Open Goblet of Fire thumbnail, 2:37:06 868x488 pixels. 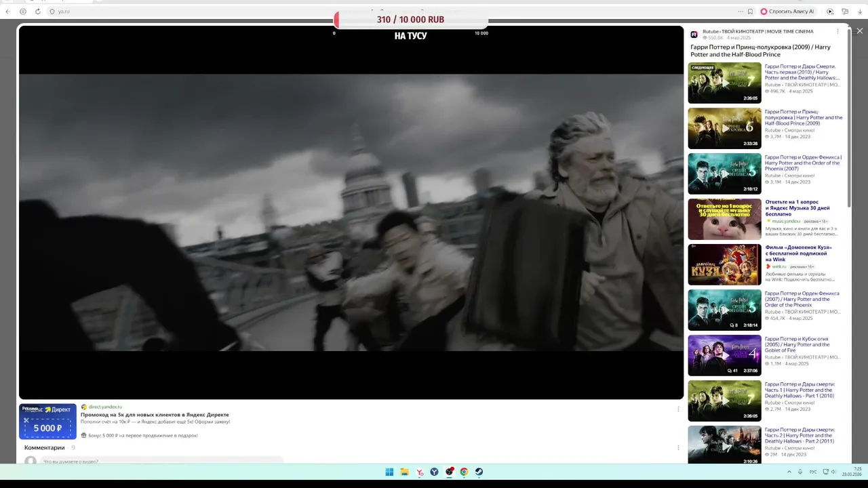[724, 355]
